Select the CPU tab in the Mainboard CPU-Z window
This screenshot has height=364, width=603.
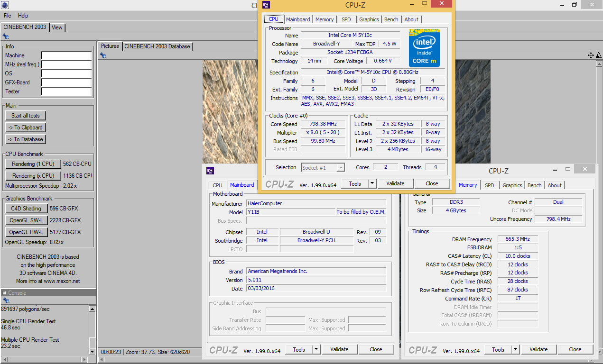(x=217, y=185)
